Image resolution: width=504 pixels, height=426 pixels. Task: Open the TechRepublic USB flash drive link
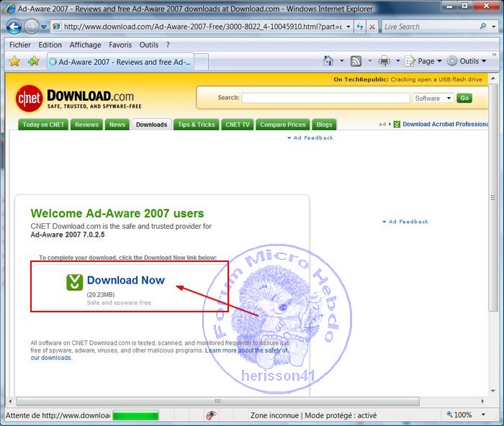[436, 79]
